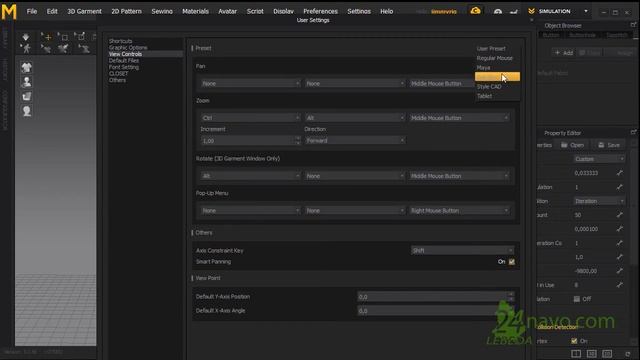Click the third window layout icon at bottom right

[607, 353]
